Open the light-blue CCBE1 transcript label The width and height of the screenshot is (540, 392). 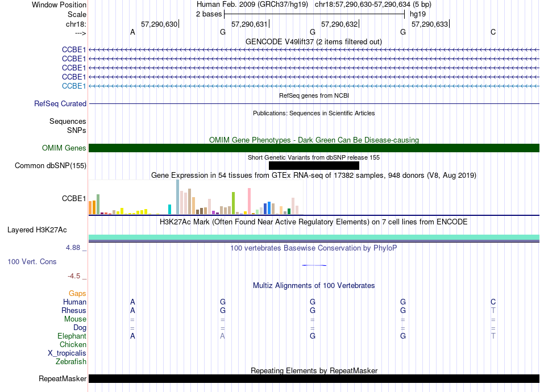click(74, 86)
